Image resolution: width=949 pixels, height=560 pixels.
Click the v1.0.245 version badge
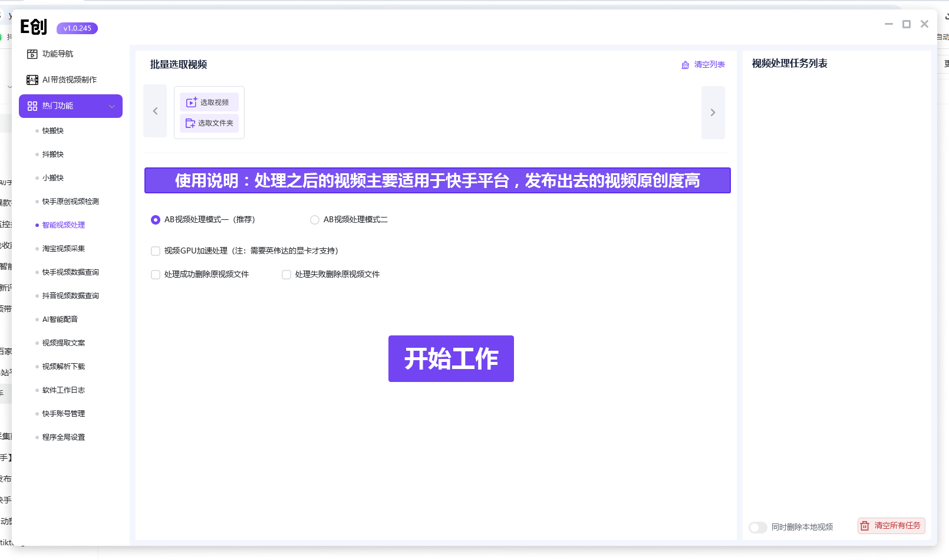pyautogui.click(x=77, y=28)
